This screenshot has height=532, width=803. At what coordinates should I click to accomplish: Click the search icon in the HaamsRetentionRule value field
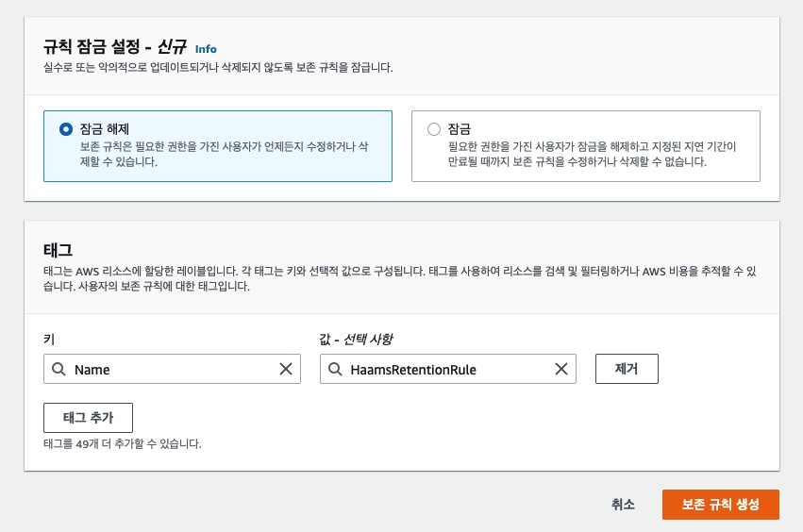(x=335, y=369)
